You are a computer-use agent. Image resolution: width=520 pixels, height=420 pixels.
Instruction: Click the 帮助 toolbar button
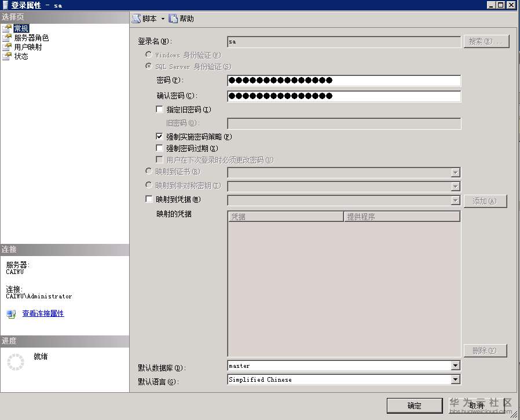(x=181, y=19)
